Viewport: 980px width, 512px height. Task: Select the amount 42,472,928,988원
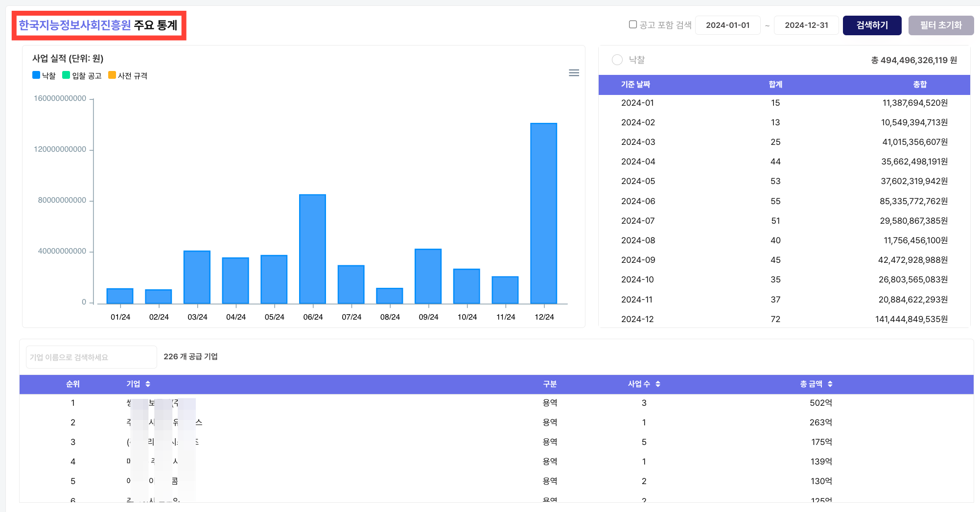point(913,260)
